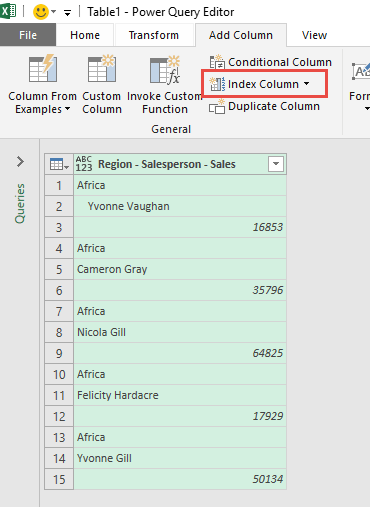Click the Index Column icon
Screen dimensions: 370x507
217,84
